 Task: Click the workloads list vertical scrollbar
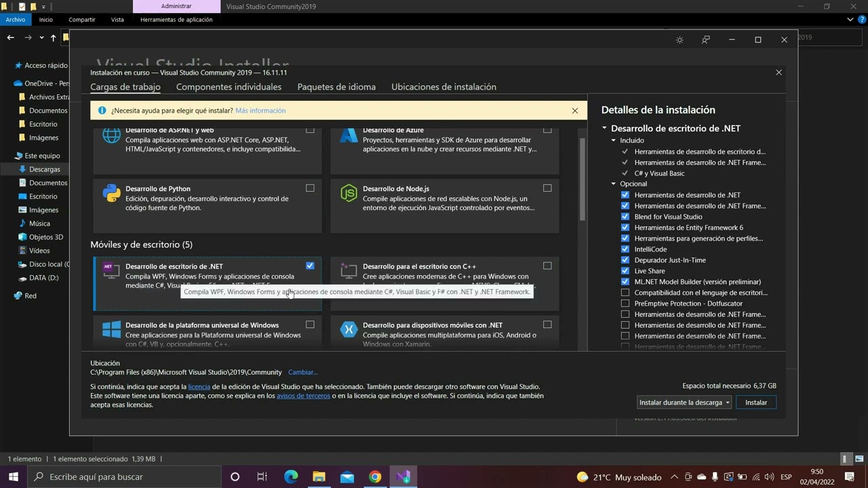click(x=583, y=180)
